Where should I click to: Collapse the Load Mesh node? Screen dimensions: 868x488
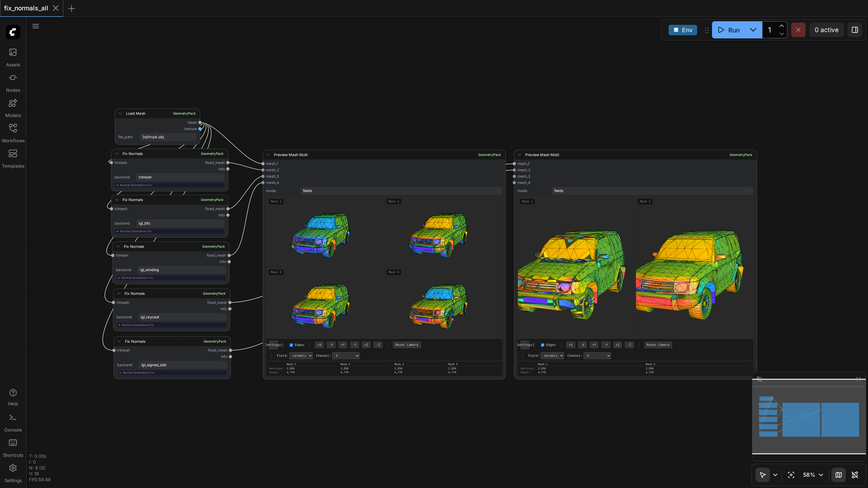click(120, 113)
